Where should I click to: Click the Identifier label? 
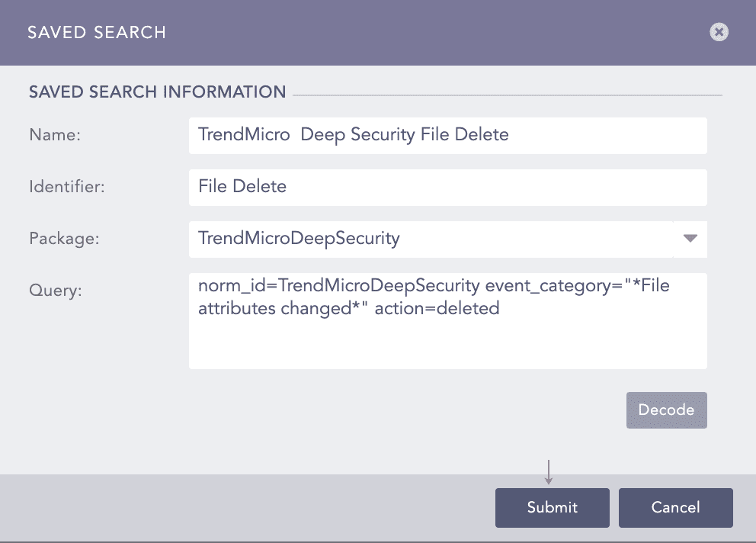(x=63, y=186)
